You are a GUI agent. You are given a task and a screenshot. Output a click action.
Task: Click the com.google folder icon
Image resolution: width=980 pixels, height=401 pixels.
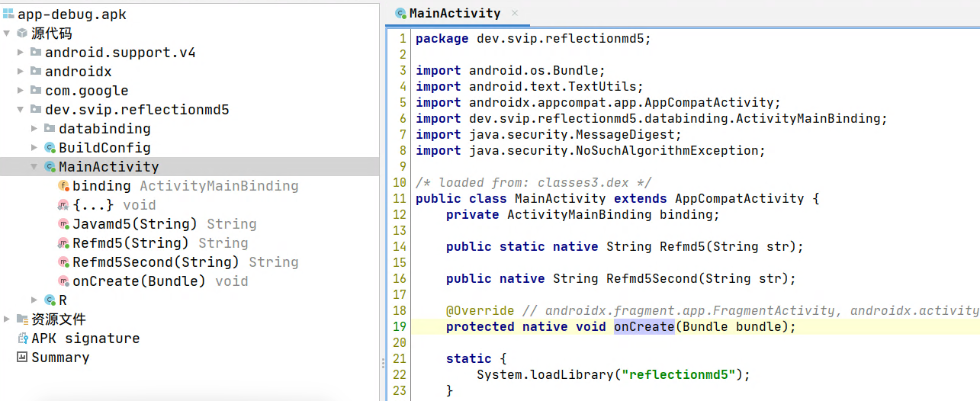point(36,91)
